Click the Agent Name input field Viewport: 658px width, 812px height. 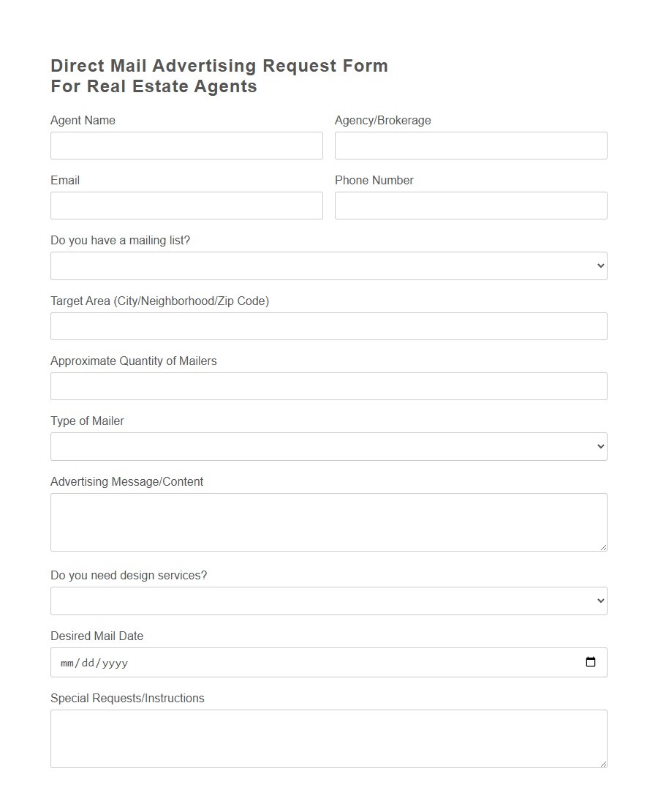pos(186,145)
